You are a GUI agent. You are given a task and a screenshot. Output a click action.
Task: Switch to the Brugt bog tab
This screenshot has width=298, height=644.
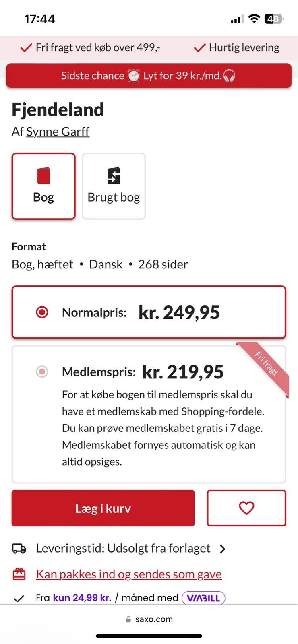point(114,186)
